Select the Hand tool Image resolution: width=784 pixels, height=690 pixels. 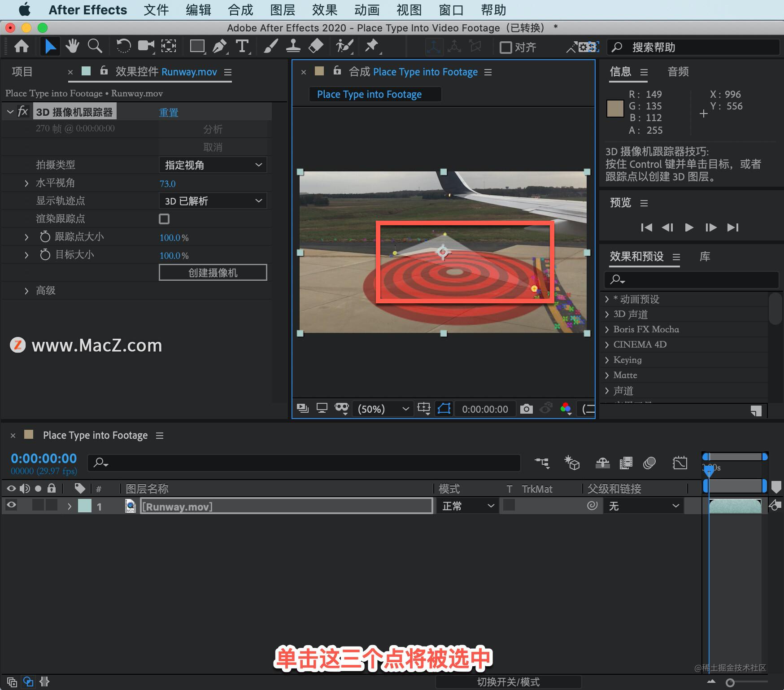tap(72, 46)
